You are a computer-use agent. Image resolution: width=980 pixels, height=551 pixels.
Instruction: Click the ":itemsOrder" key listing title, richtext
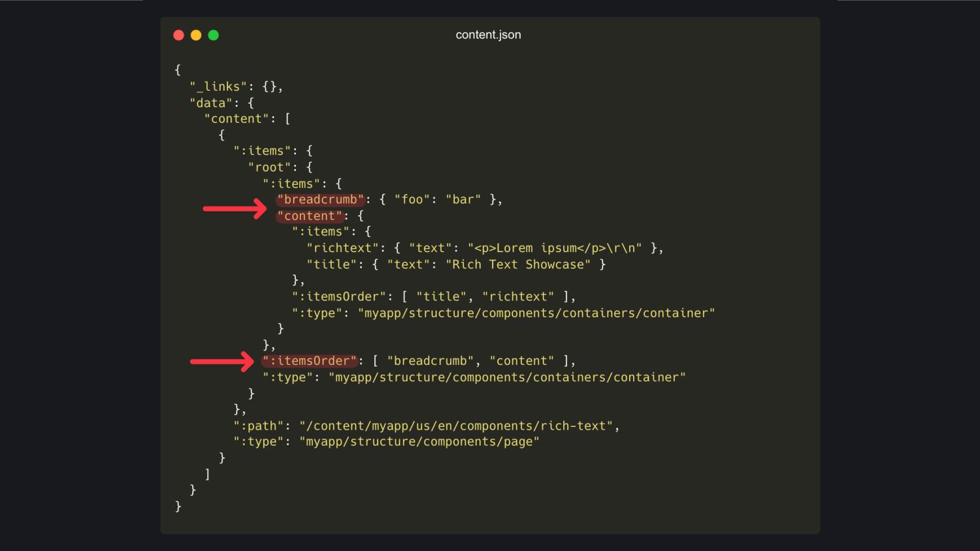point(339,296)
